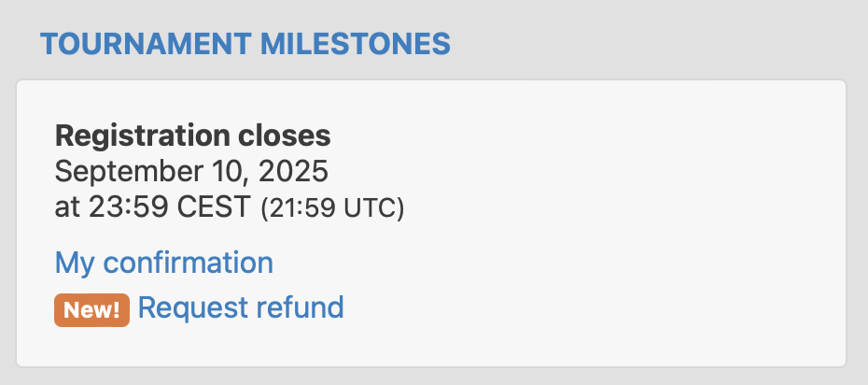This screenshot has width=868, height=385.
Task: Click the 23:59 CEST time text
Action: [169, 207]
